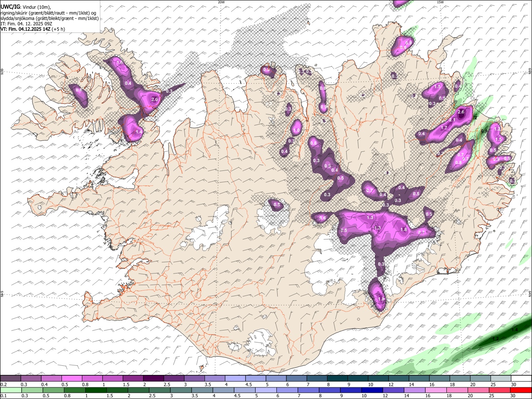Pick the violet 12 swatch in rain scale
This screenshot has height=399, width=532.
(393, 390)
